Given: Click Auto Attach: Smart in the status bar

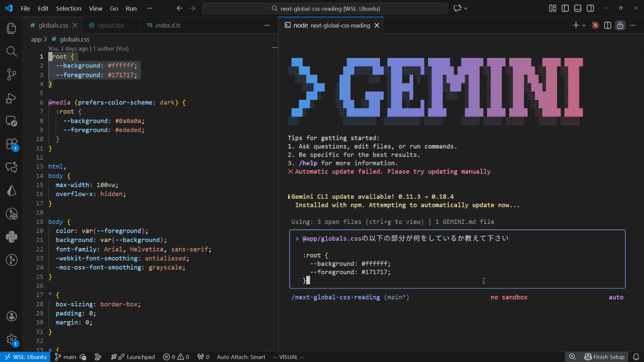Looking at the screenshot, I should tap(241, 357).
